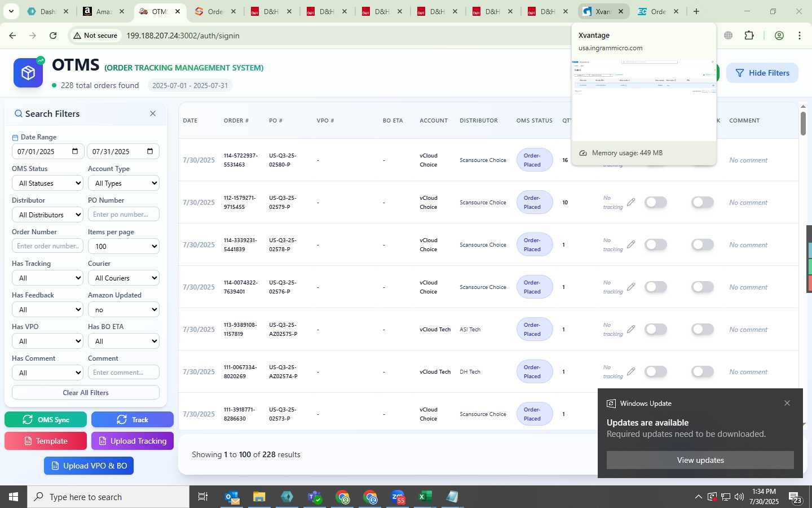Click the Not secure warning icon

[x=77, y=36]
